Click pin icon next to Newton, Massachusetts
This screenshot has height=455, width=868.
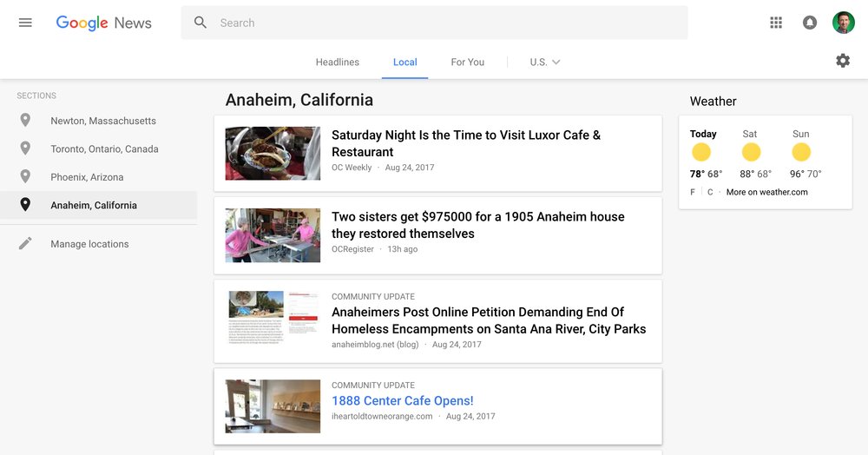25,120
